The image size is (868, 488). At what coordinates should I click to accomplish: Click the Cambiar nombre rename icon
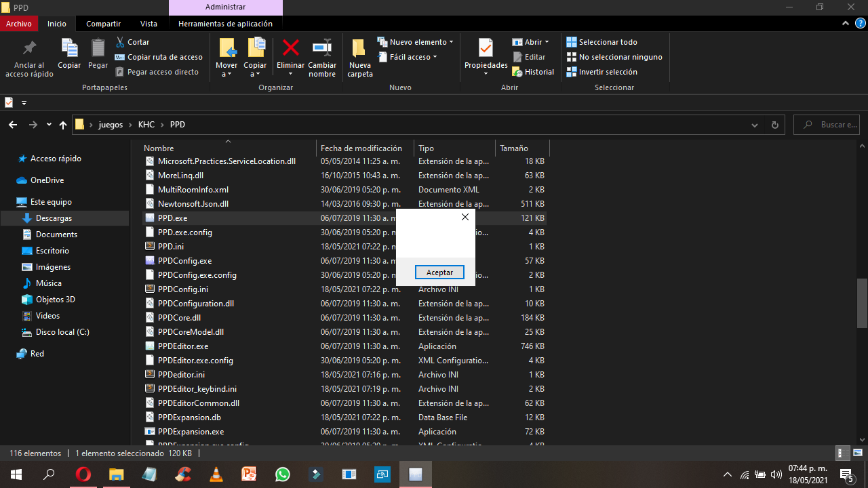coord(321,48)
